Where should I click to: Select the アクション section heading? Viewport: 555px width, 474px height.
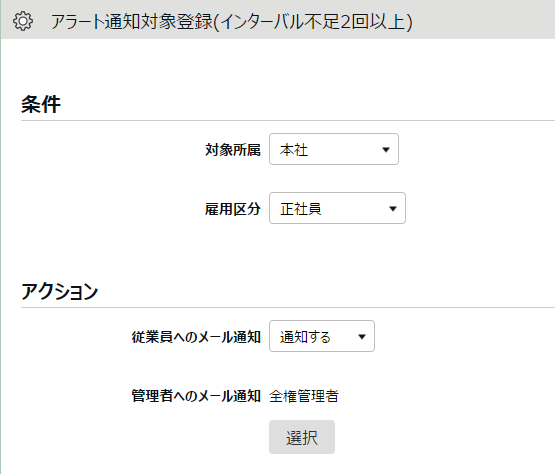click(x=59, y=292)
